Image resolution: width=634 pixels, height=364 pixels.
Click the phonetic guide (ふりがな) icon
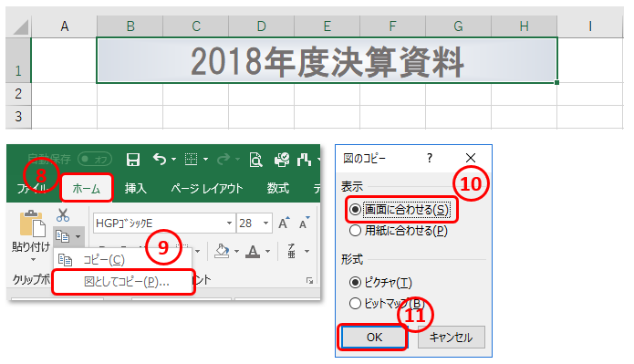click(292, 251)
